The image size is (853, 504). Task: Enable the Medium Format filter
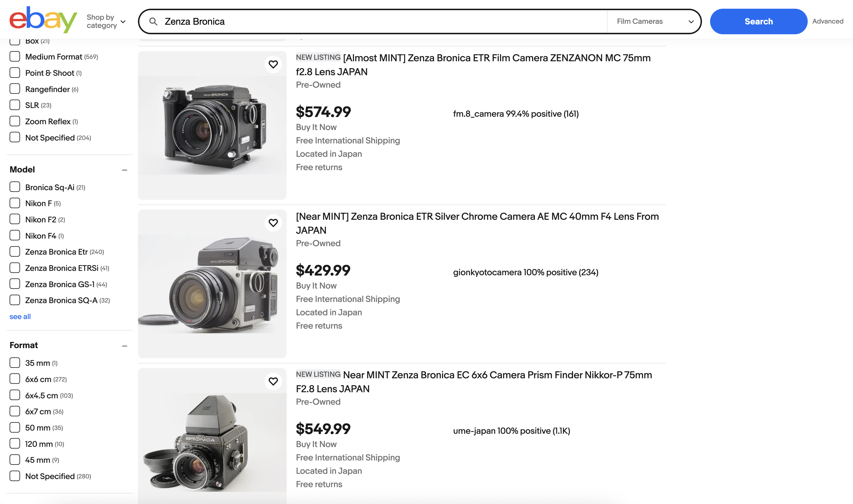(15, 56)
